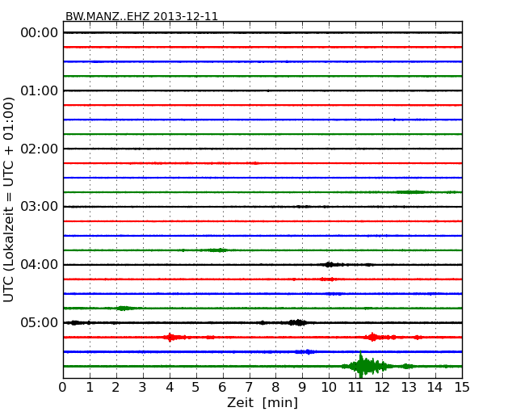The width and height of the screenshot is (525, 420).
Task: Select the 02:00 y-axis tick label
Action: click(x=39, y=149)
